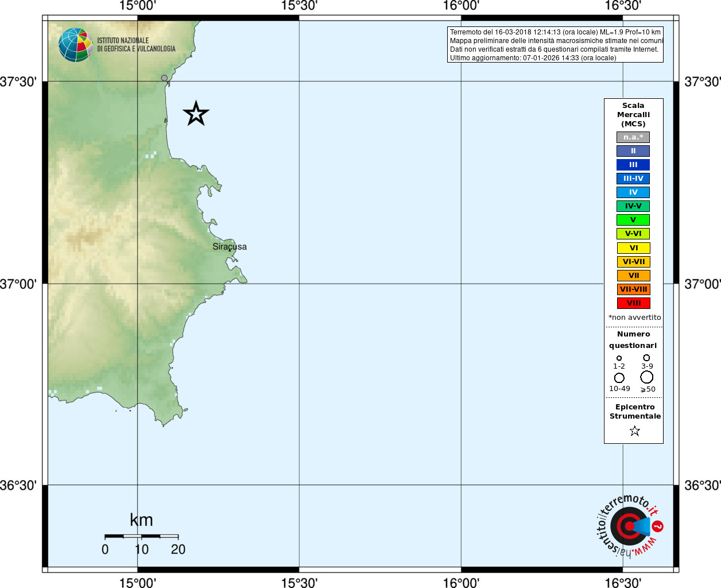Click the 3-9 questionnaires circle symbol

[646, 358]
